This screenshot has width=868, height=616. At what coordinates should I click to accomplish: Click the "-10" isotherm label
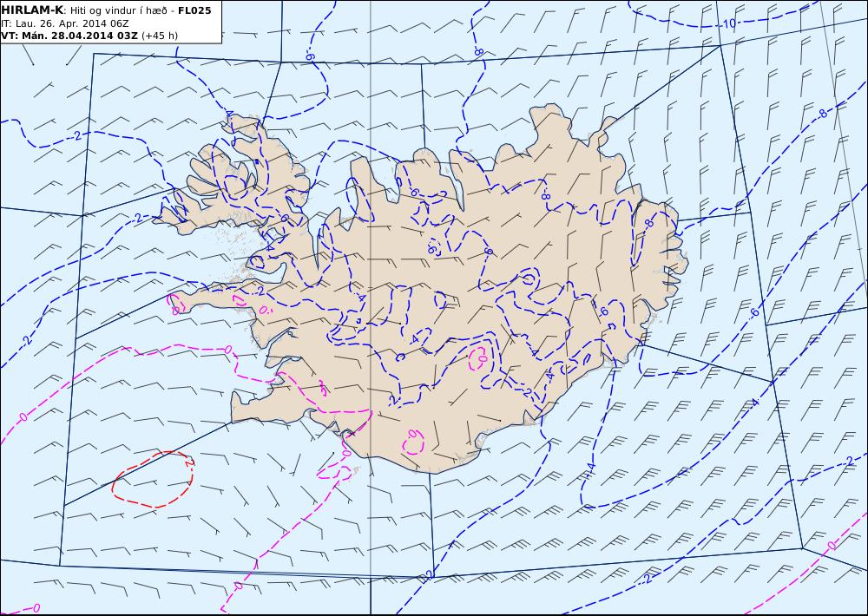pos(728,23)
